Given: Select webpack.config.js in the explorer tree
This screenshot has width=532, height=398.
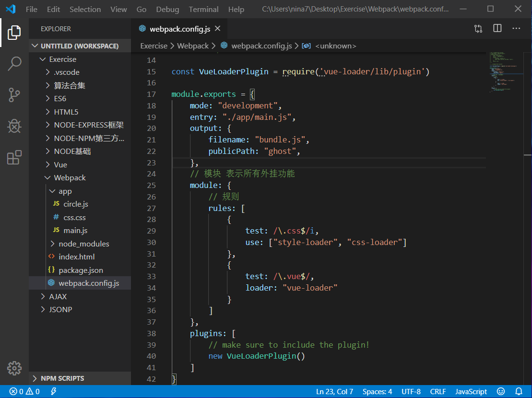Looking at the screenshot, I should (80, 283).
